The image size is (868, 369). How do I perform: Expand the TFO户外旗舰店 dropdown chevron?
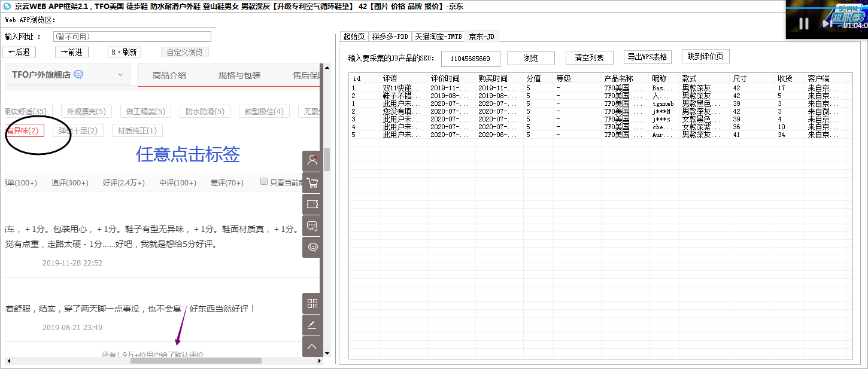[x=121, y=75]
